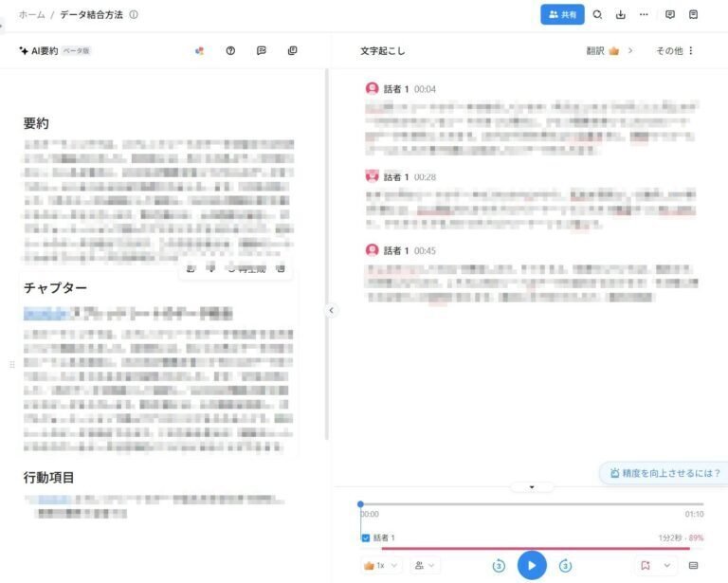Collapse the player panel with small triangle
This screenshot has width=728, height=583.
[x=532, y=487]
